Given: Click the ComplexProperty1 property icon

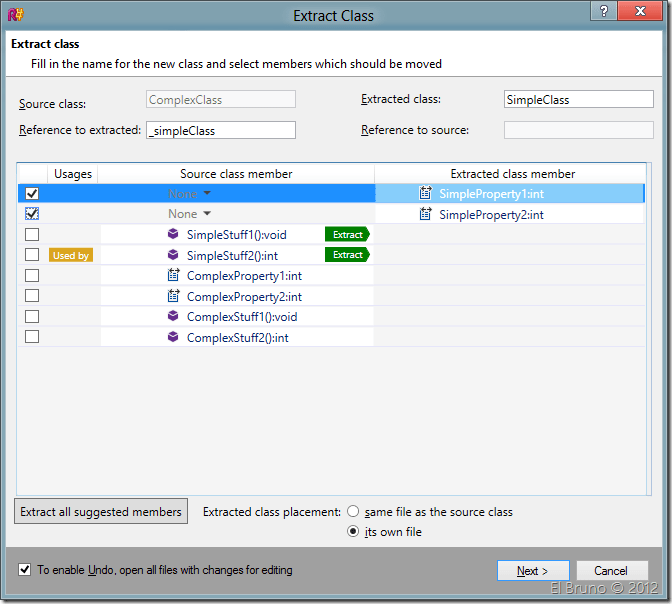Looking at the screenshot, I should click(x=173, y=276).
